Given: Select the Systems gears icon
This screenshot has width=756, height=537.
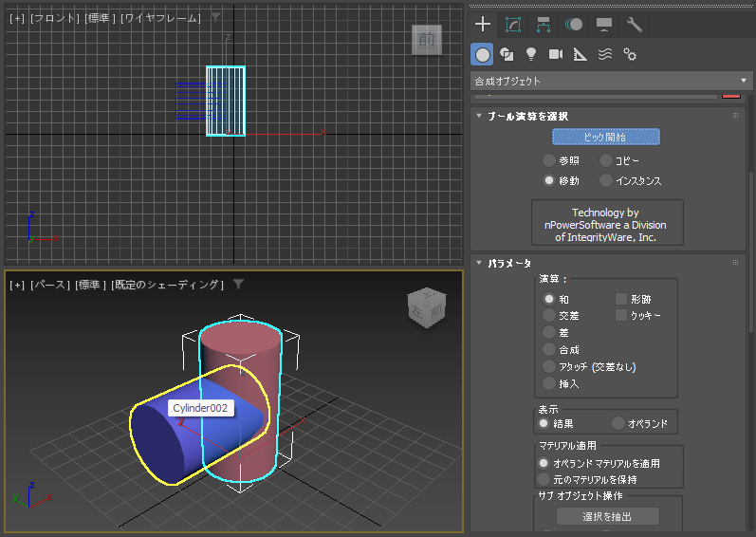Looking at the screenshot, I should click(630, 54).
